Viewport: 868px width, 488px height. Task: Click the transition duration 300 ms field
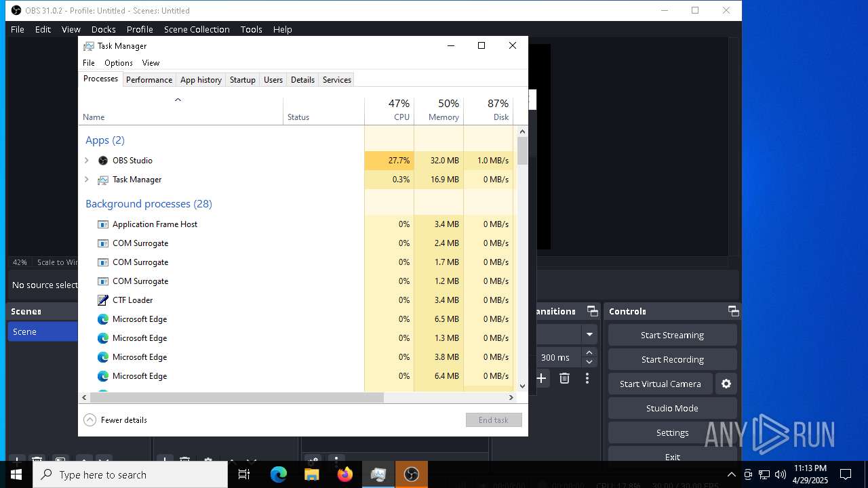(559, 357)
